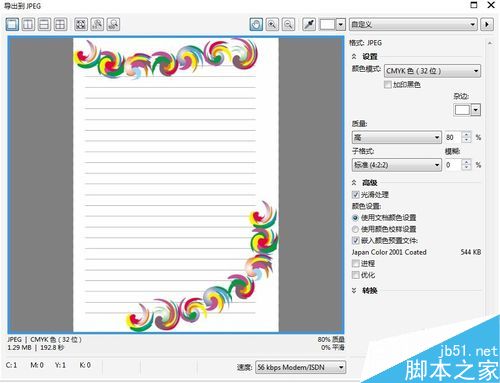Viewport: 500px width, 383px height.
Task: Switch to two vertical previews layout
Action: point(28,24)
